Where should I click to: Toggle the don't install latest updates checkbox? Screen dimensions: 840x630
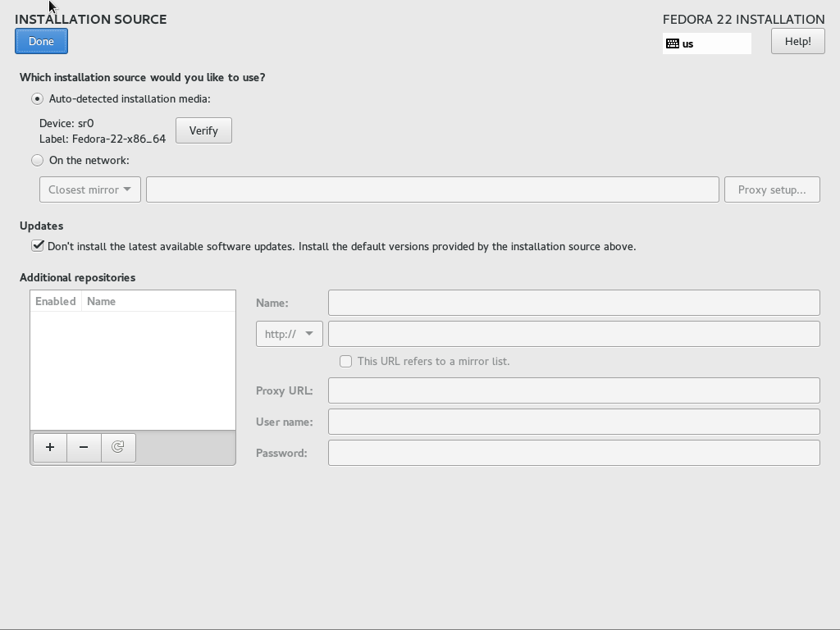point(38,245)
